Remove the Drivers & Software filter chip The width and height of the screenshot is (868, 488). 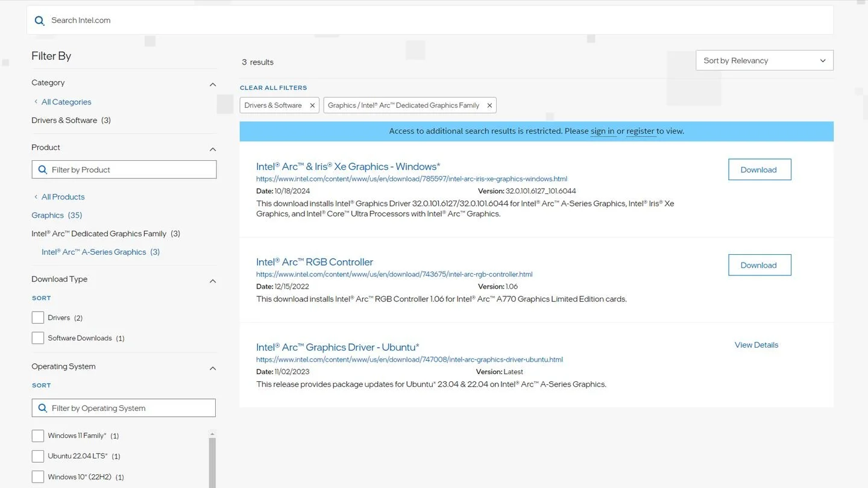tap(312, 105)
